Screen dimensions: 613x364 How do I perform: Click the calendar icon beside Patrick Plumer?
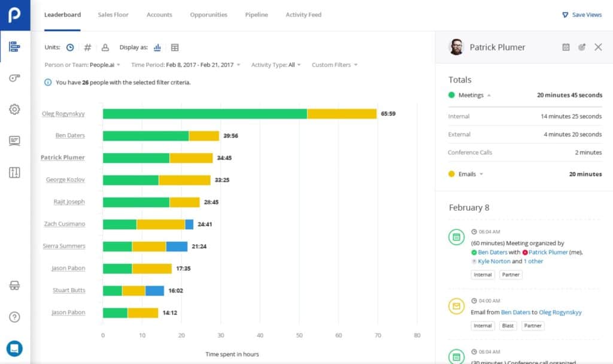pyautogui.click(x=566, y=47)
